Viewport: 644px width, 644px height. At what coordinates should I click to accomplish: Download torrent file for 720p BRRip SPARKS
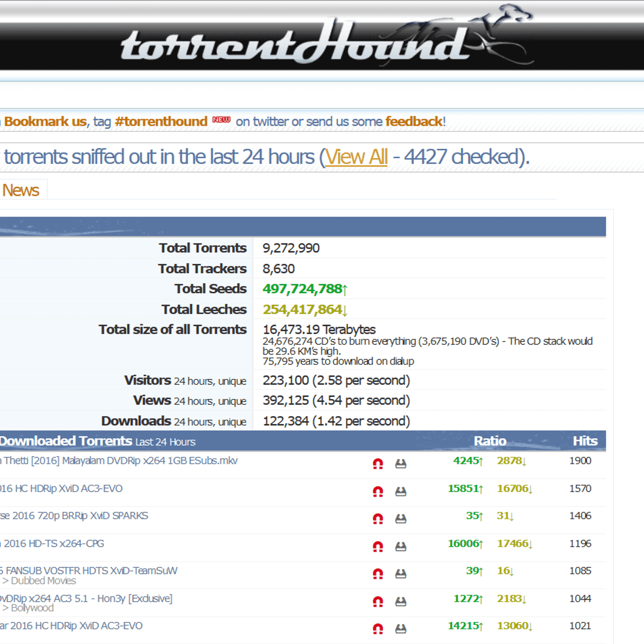coord(400,519)
